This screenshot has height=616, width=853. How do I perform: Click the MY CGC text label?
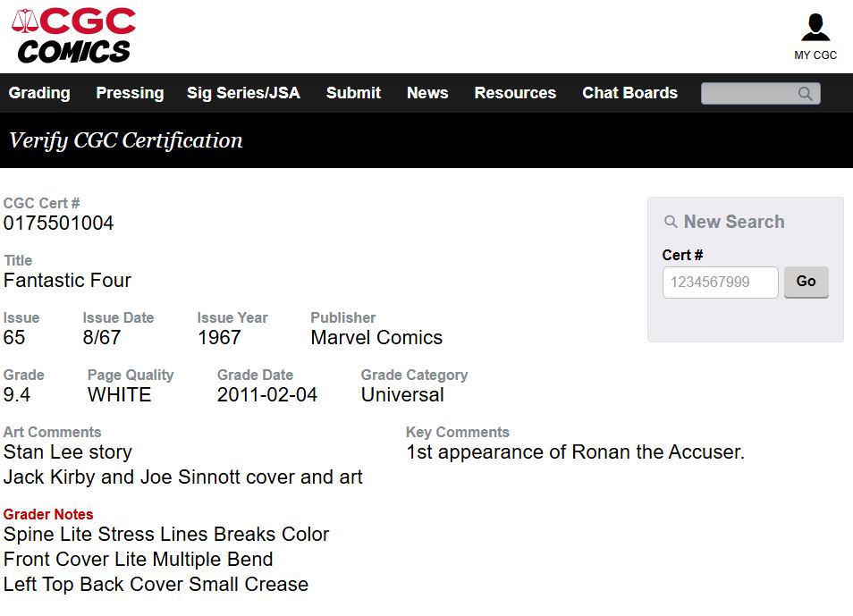click(815, 55)
